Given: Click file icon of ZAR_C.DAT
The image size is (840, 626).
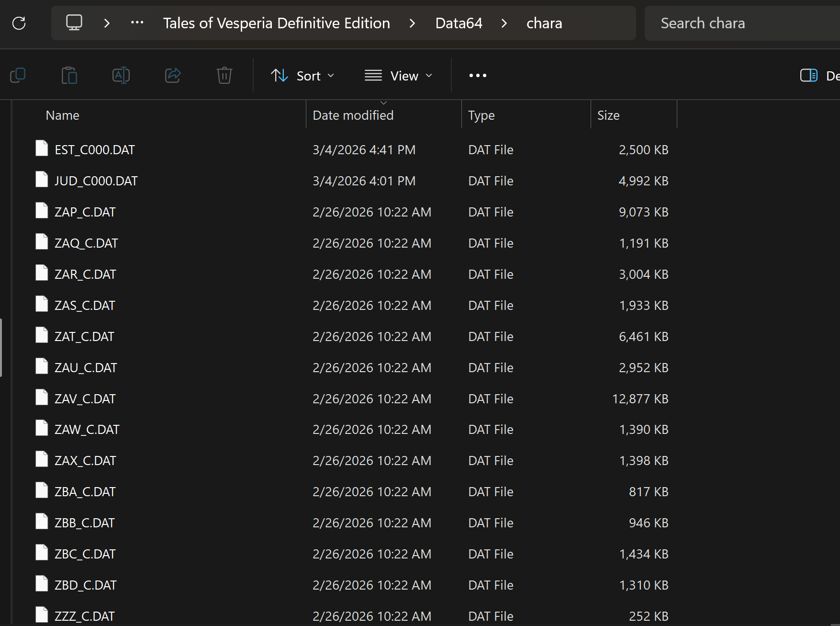Looking at the screenshot, I should [x=42, y=273].
